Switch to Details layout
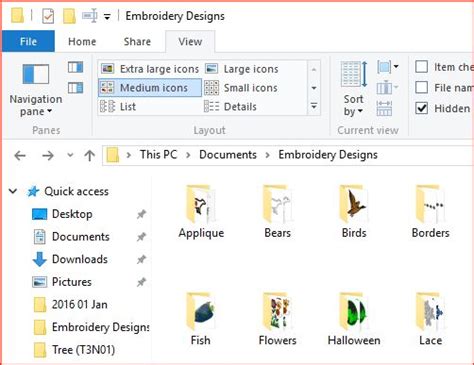Image resolution: width=474 pixels, height=365 pixels. pyautogui.click(x=231, y=107)
